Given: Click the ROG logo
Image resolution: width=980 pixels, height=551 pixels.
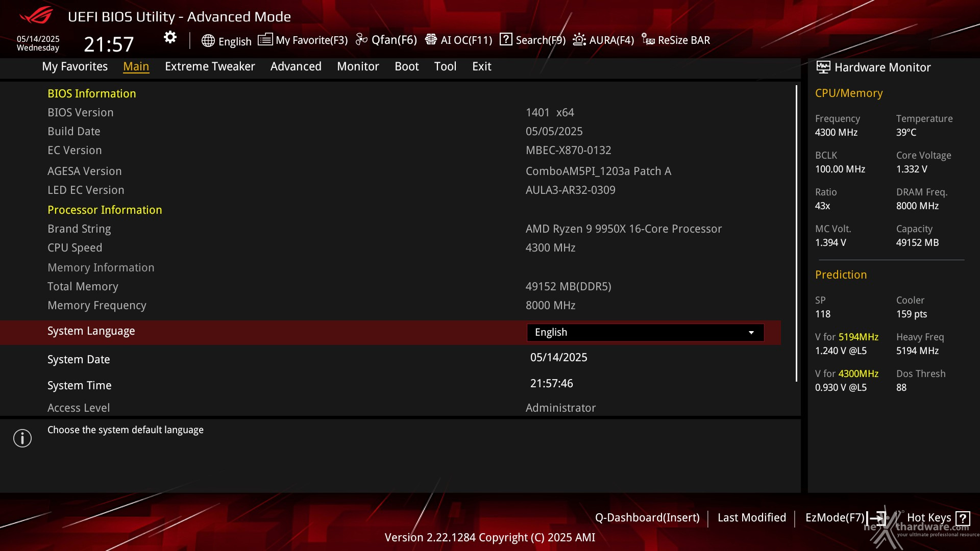Looking at the screenshot, I should [36, 15].
